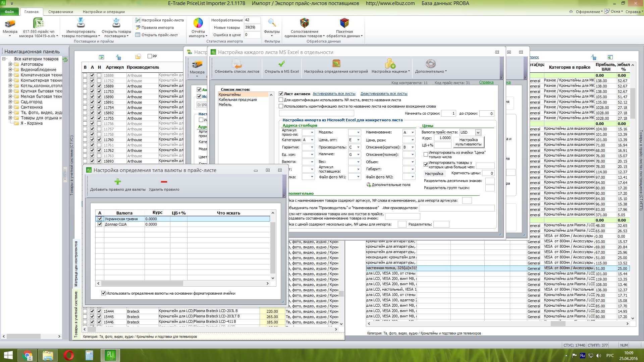Click Деактивировать все листы link
Viewport: 644px width, 362px height.
coord(384,94)
